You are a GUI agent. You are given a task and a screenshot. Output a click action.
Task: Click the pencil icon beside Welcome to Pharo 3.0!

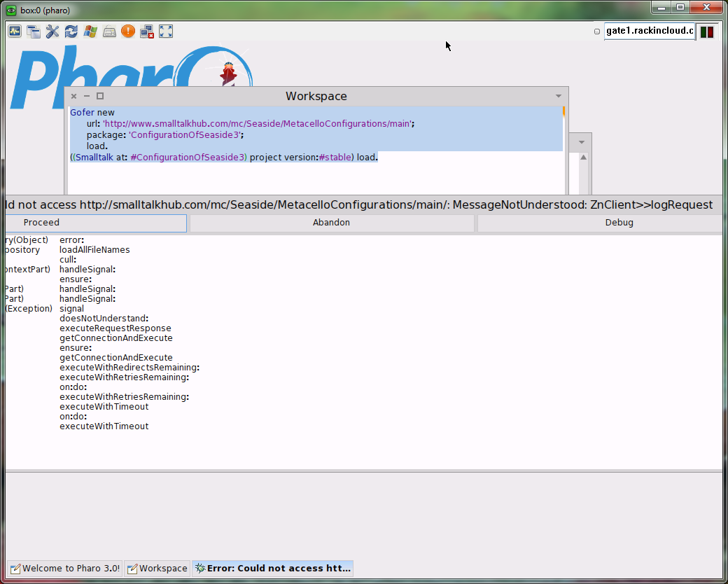click(x=15, y=569)
